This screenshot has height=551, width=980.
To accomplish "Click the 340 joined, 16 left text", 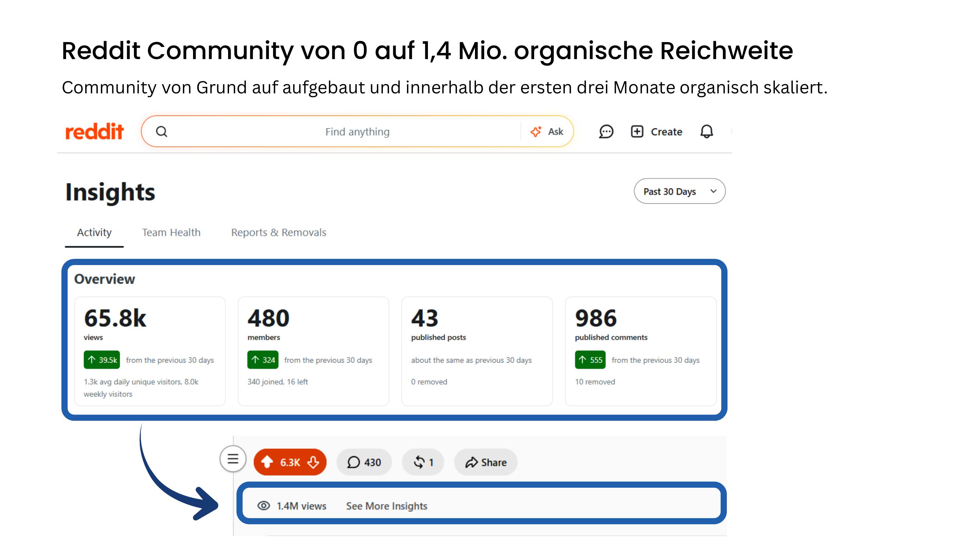I will click(x=277, y=381).
